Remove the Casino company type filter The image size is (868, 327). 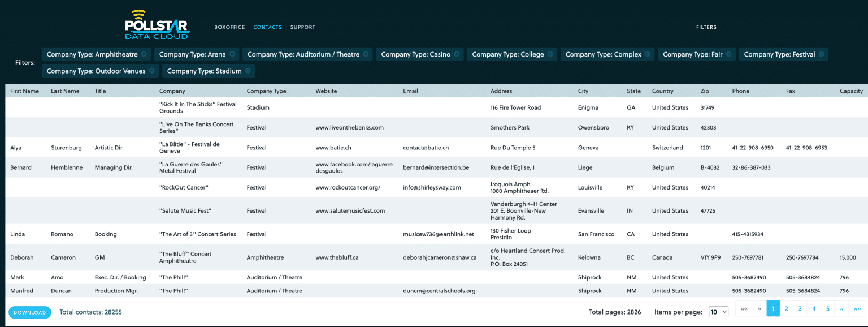(455, 54)
